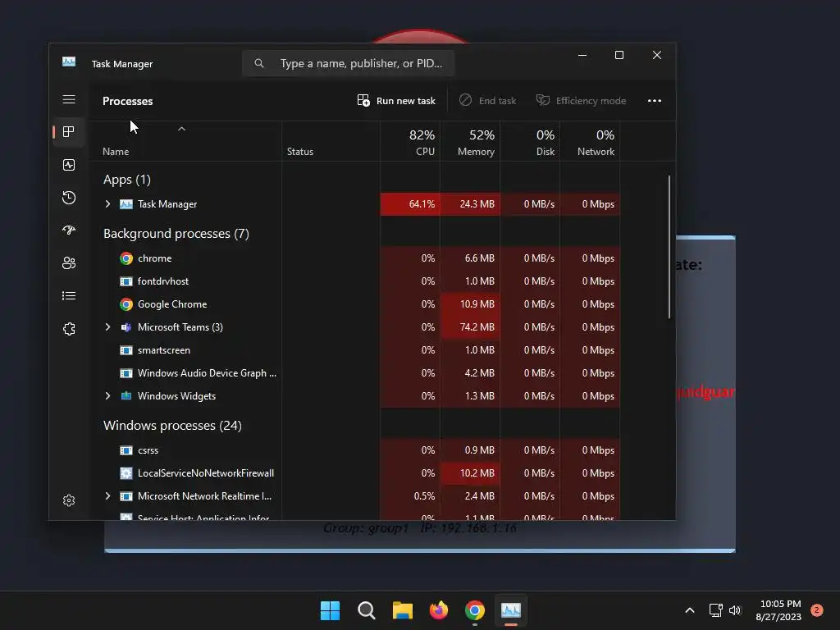Open the Task Manager navigation hamburger menu
This screenshot has height=630, width=840.
pyautogui.click(x=69, y=99)
